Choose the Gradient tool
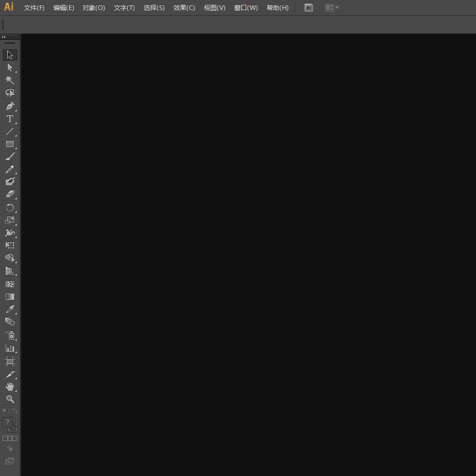Image resolution: width=476 pixels, height=476 pixels. coord(10,297)
